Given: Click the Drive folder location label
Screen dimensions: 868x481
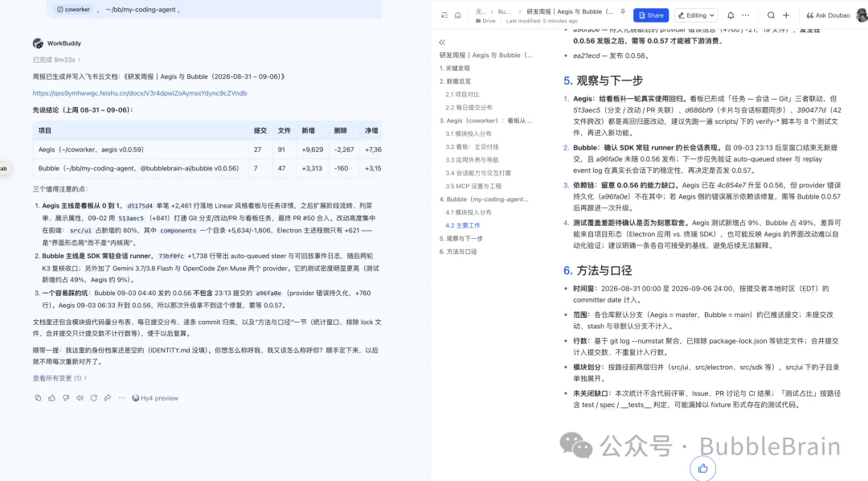Looking at the screenshot, I should [485, 21].
